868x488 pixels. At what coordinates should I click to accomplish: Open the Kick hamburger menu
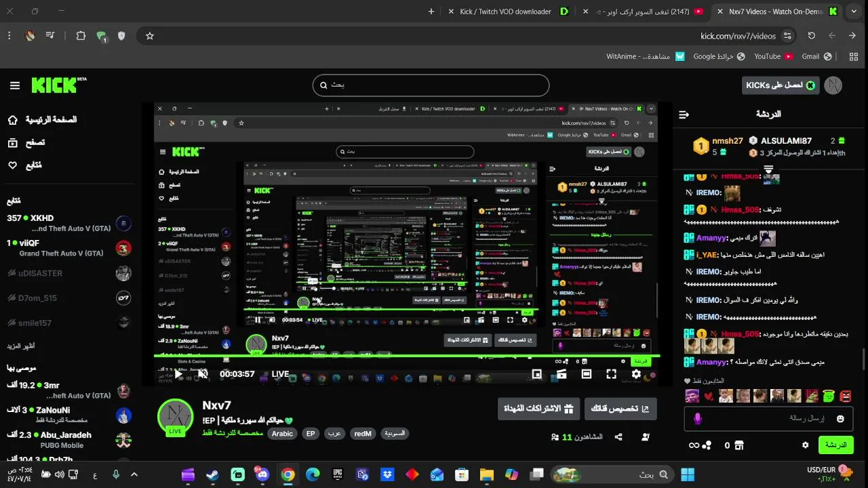15,85
